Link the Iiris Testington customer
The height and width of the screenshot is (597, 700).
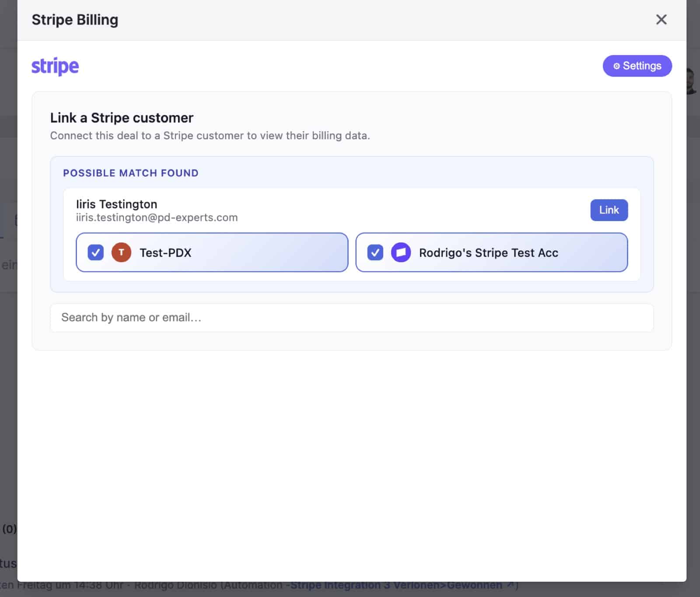click(x=609, y=210)
